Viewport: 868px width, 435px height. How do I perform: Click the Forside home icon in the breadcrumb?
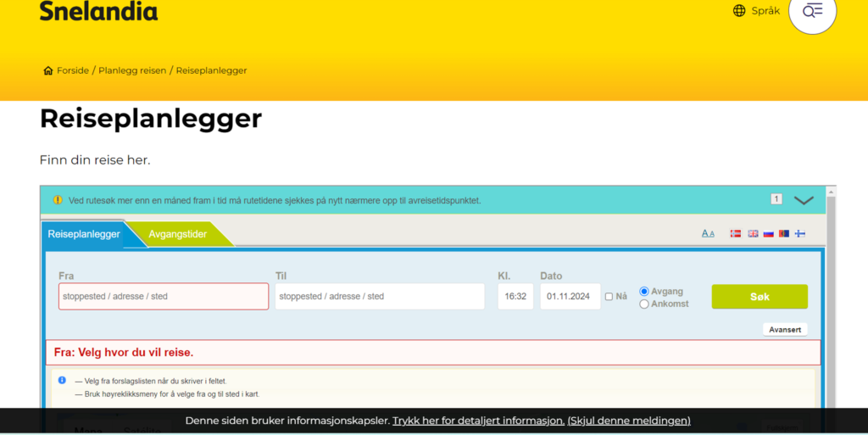tap(48, 70)
